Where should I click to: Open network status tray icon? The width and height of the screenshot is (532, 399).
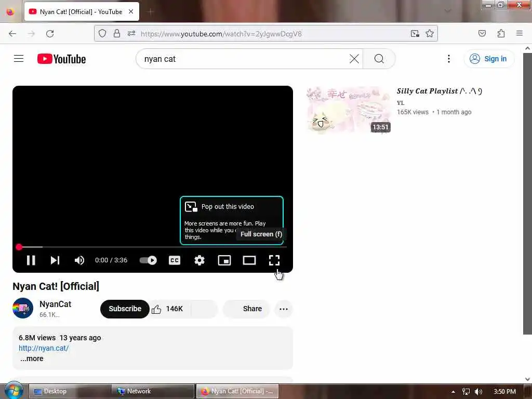(466, 392)
